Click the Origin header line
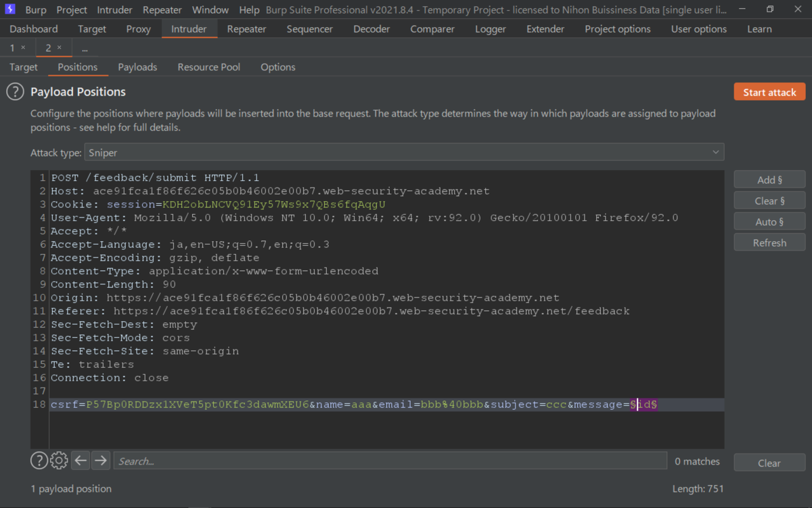The height and width of the screenshot is (508, 812). click(x=305, y=298)
